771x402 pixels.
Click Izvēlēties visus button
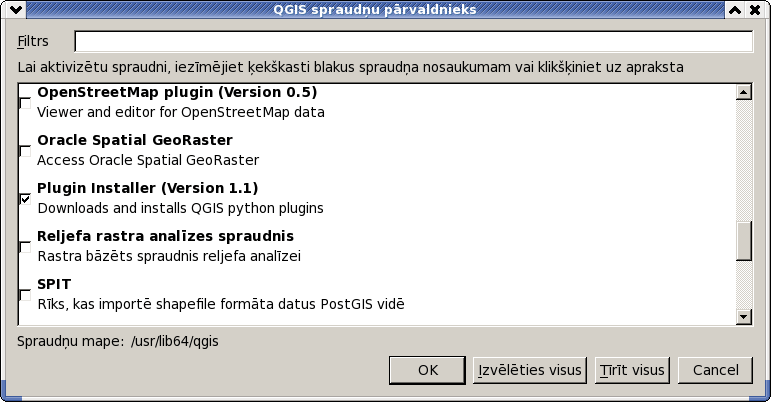pos(530,370)
